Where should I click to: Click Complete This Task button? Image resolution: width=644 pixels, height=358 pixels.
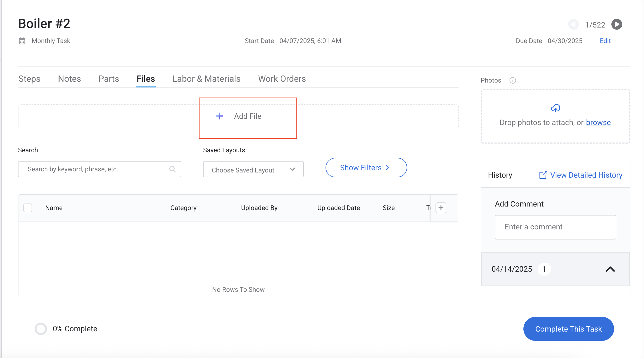point(568,329)
